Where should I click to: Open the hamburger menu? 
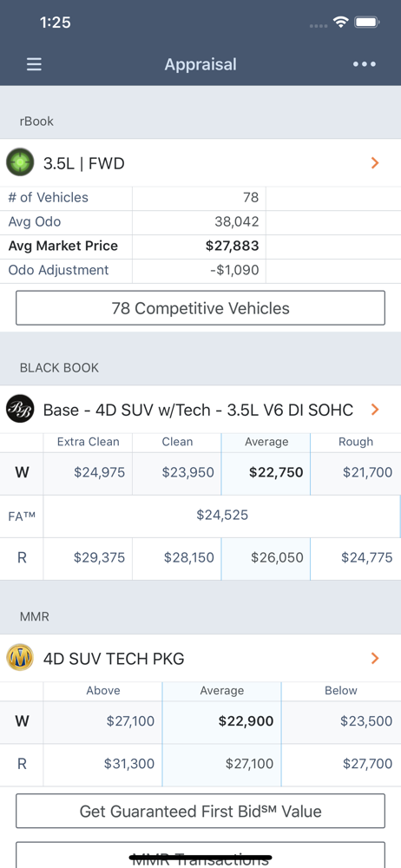(x=35, y=65)
